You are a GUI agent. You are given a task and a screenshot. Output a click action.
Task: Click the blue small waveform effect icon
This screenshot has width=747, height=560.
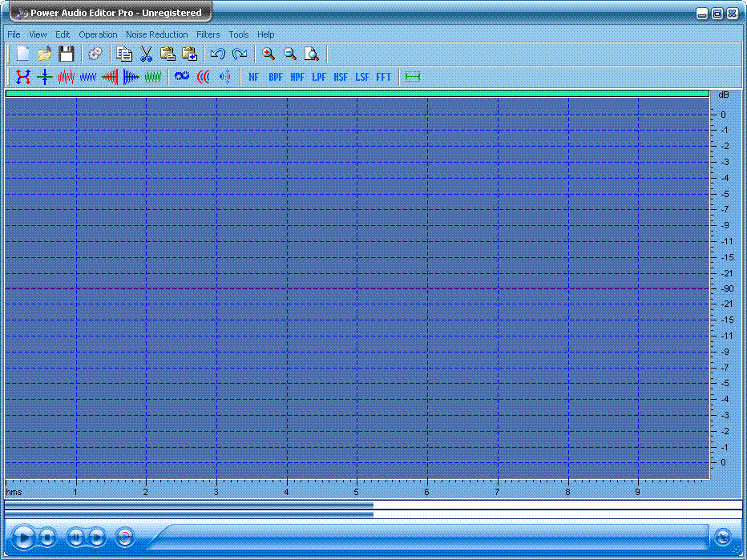click(88, 77)
